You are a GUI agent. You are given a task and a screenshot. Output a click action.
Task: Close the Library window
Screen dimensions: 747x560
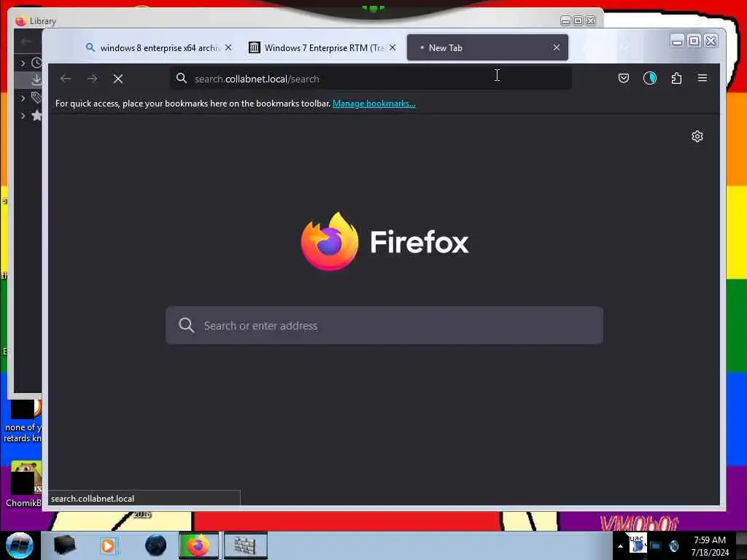pos(591,21)
